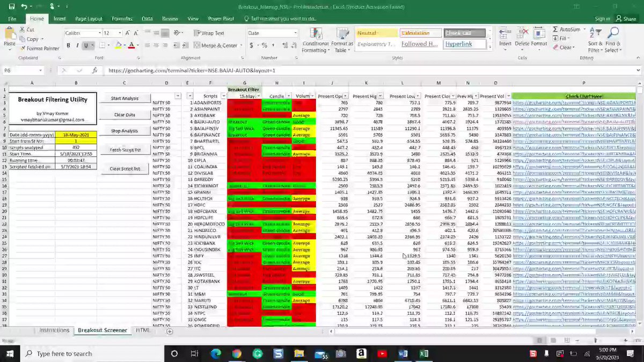The image size is (644, 362).
Task: Click the Clear Data button
Action: point(125,115)
